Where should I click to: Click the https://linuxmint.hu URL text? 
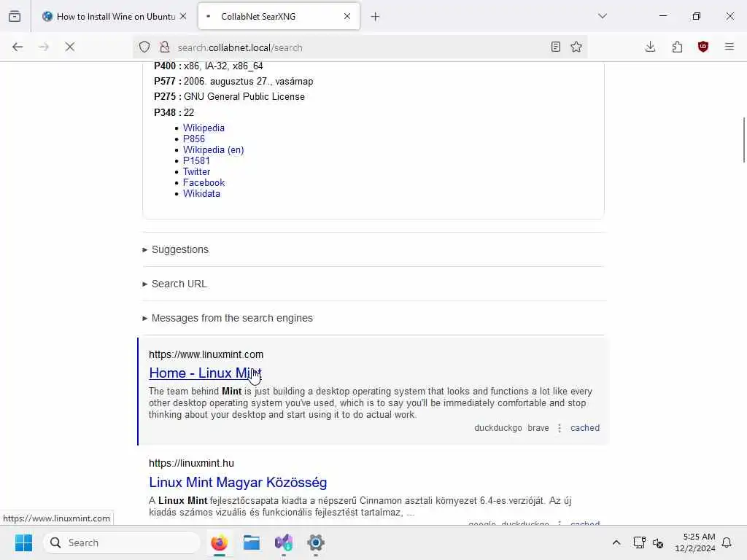click(191, 463)
